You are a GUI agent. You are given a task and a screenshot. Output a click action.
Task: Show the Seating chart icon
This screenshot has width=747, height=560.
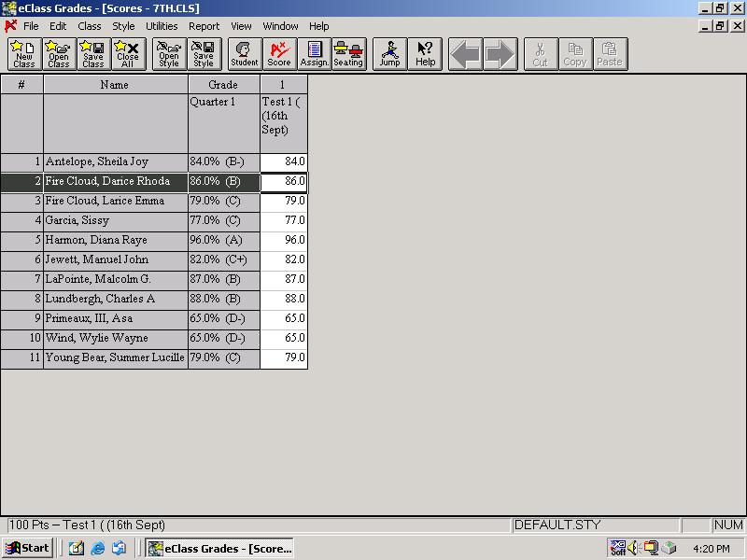(348, 54)
